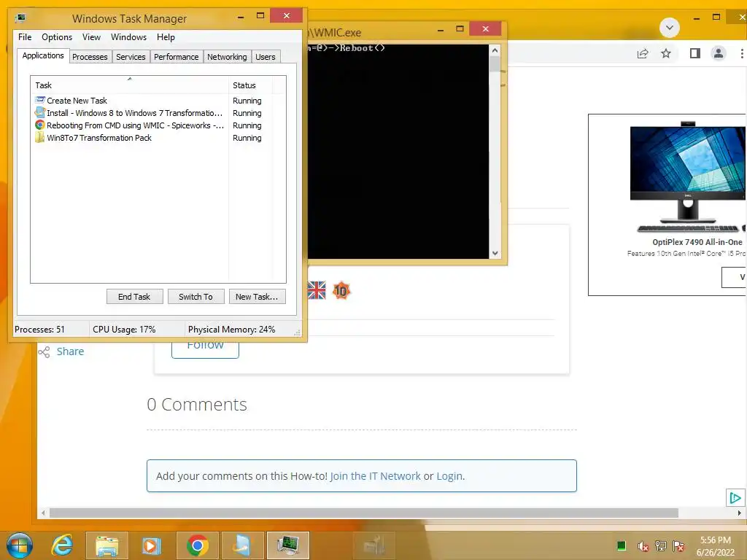Open the Windows Start orb
The image size is (747, 560).
pyautogui.click(x=20, y=545)
